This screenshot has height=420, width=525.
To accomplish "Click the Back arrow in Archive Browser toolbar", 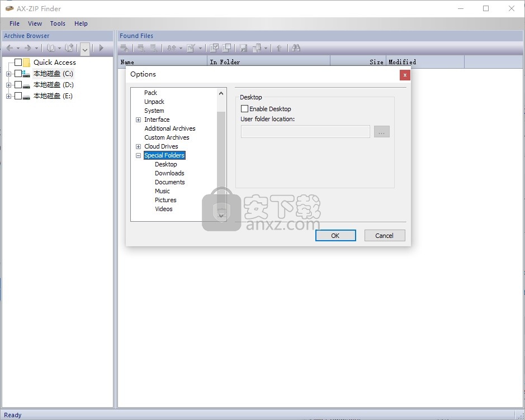I will 10,48.
